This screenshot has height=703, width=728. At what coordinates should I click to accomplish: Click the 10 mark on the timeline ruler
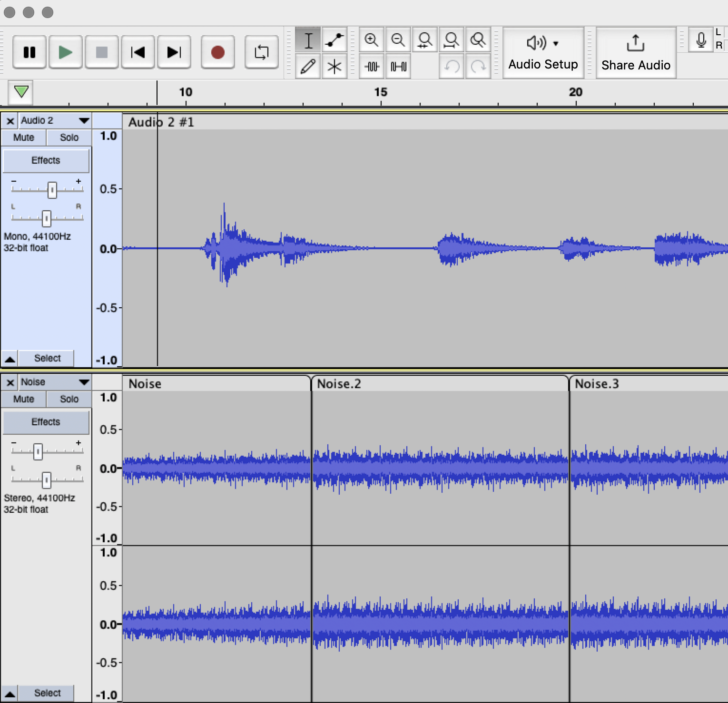[186, 92]
